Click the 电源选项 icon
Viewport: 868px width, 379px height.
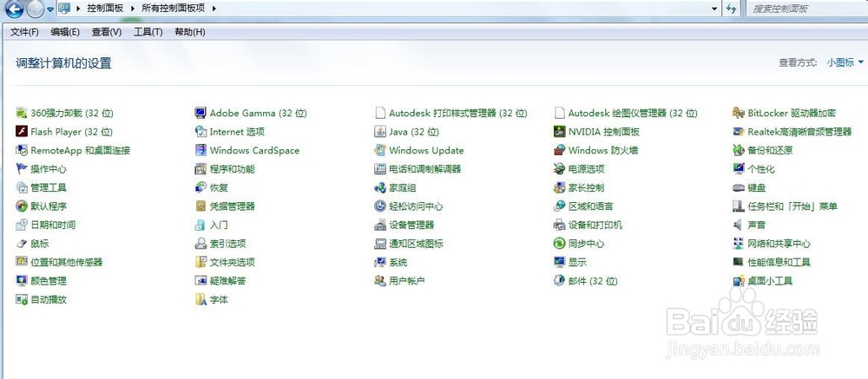tap(559, 169)
